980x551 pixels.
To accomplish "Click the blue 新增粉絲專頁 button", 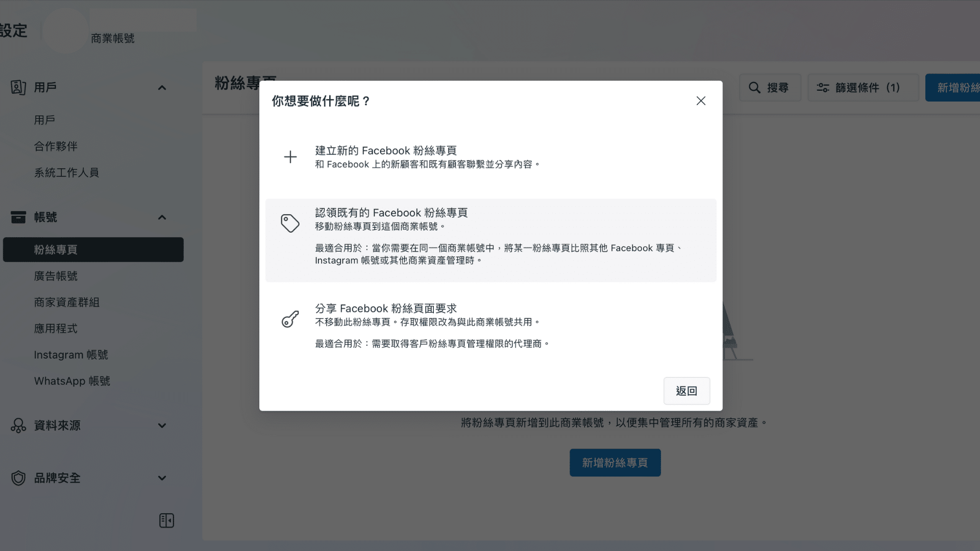I will [x=615, y=462].
